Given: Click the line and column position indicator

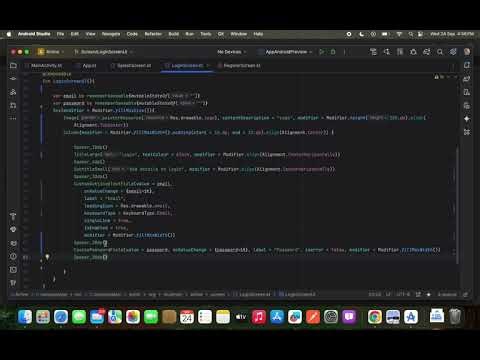Looking at the screenshot, I should pos(375,294).
